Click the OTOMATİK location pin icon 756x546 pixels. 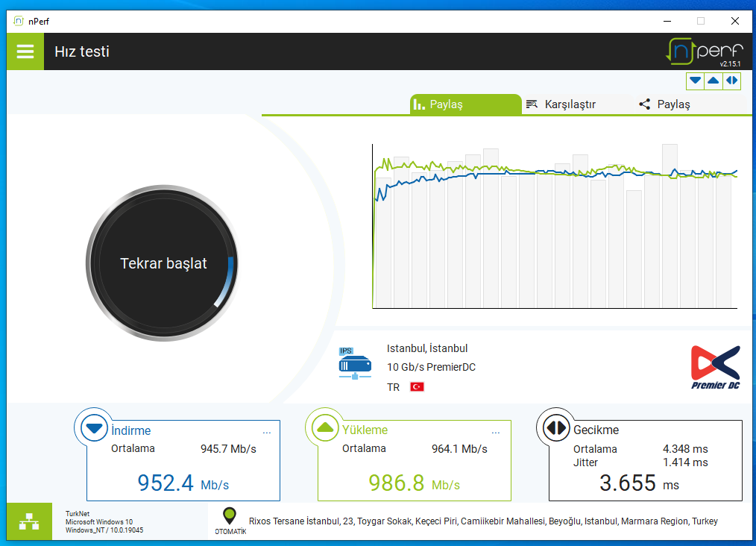[x=230, y=515]
